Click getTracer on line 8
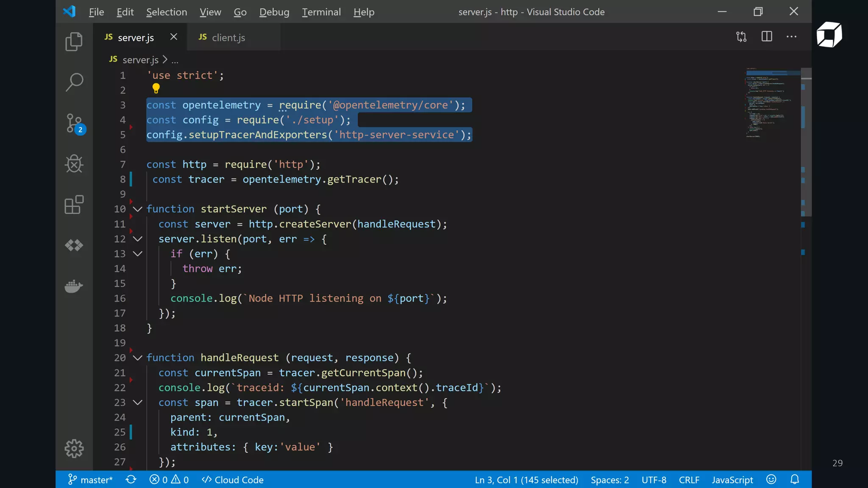This screenshot has width=868, height=488. pos(354,180)
